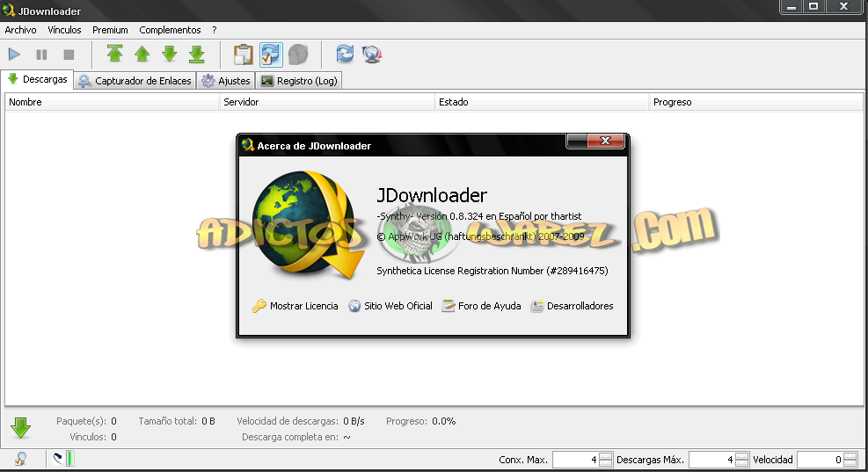Viewport: 868px width, 472px height.
Task: Click the globe icon beside Sitio Web Oficial
Action: click(354, 306)
